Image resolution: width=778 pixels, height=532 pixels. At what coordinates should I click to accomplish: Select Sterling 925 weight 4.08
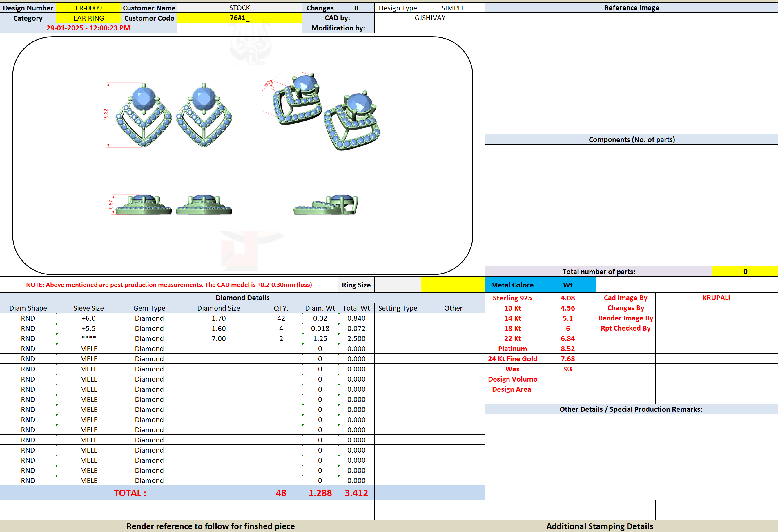point(568,298)
